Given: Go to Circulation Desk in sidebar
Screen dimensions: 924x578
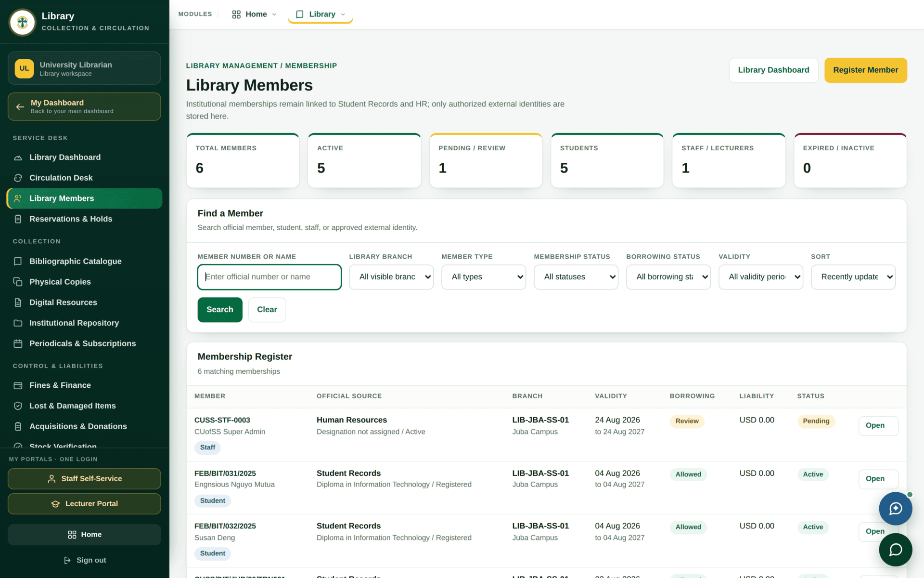Looking at the screenshot, I should pyautogui.click(x=85, y=178).
